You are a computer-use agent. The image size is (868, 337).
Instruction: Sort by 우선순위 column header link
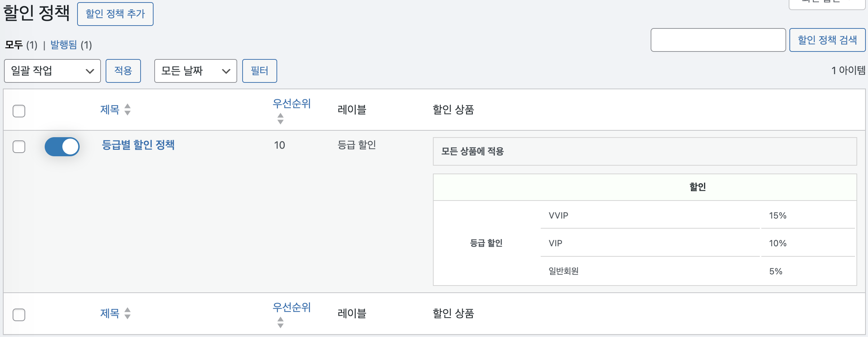tap(292, 104)
